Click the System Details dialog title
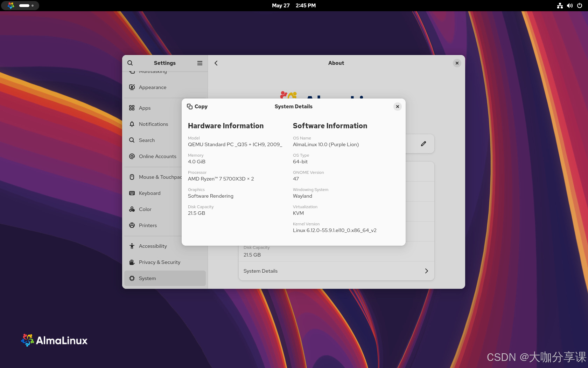 (x=293, y=107)
